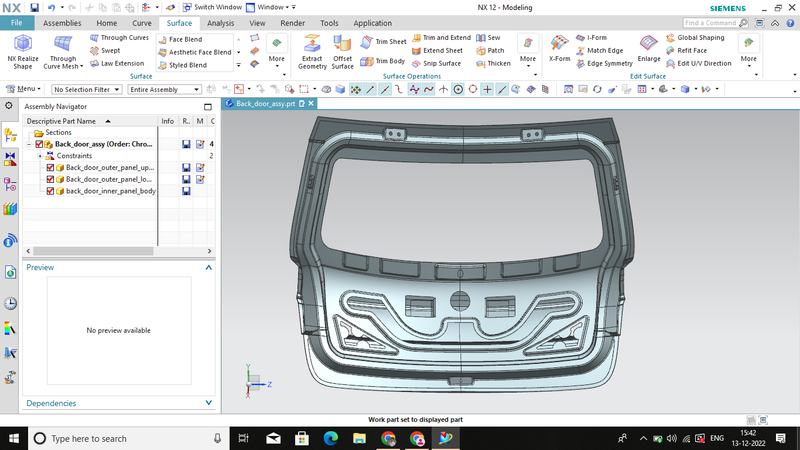Screen dimensions: 800x450
Task: Open Snip Surface tool
Action: click(x=436, y=63)
